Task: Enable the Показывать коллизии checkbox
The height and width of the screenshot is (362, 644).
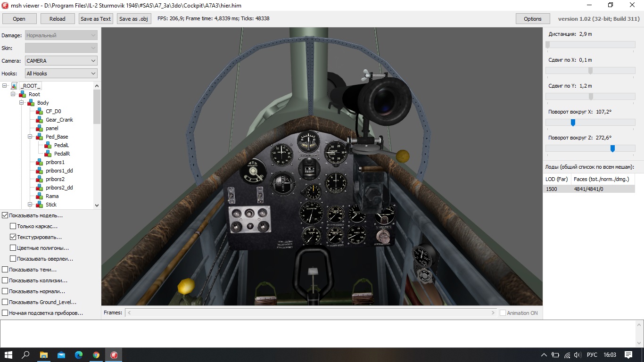Action: pos(5,280)
